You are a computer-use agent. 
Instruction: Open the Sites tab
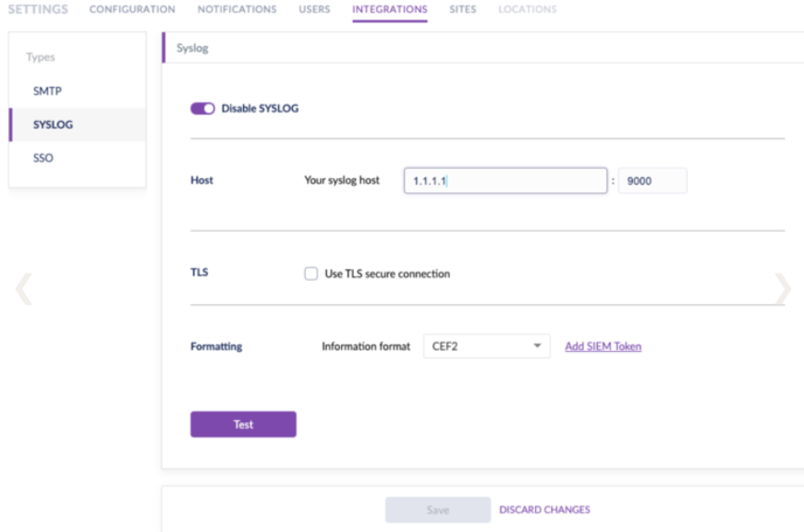(x=462, y=9)
